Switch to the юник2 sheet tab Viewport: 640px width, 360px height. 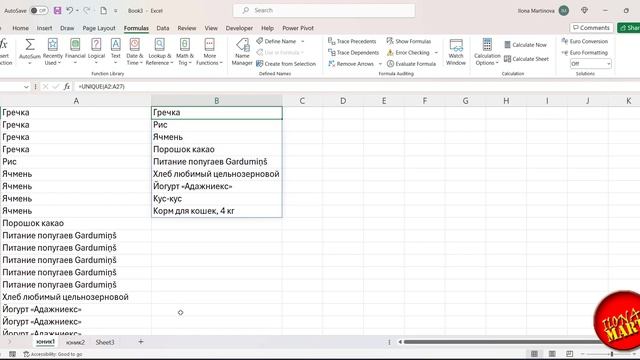click(76, 342)
